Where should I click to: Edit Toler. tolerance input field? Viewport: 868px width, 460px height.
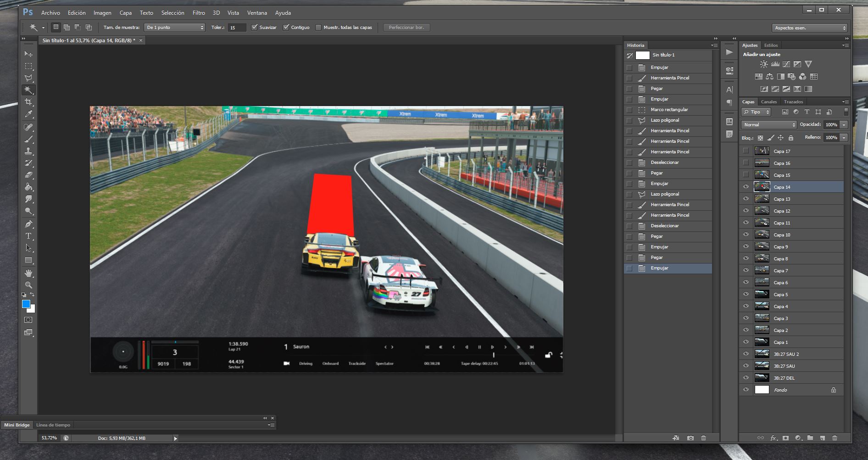[237, 28]
